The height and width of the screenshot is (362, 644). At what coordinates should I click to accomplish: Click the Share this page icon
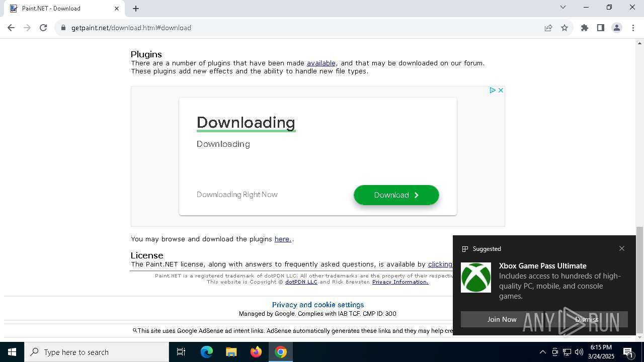pos(548,28)
